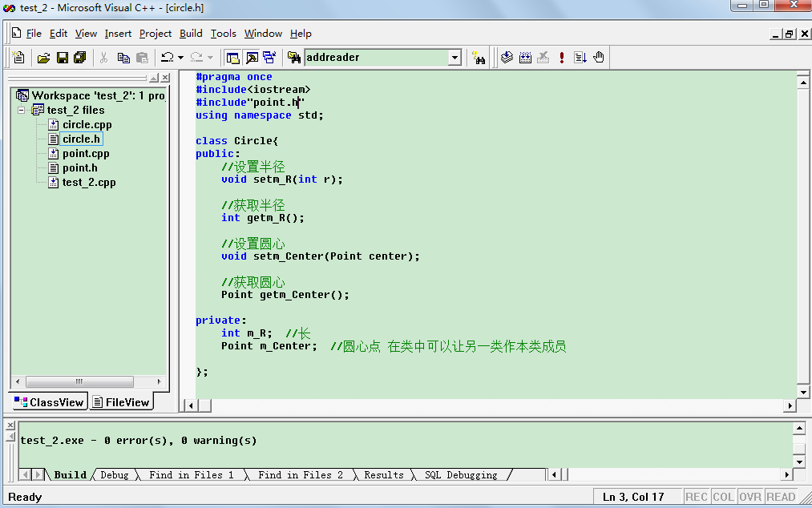Screen dimensions: 812x508
Task: Click the Stop Build icon
Action: click(x=543, y=58)
